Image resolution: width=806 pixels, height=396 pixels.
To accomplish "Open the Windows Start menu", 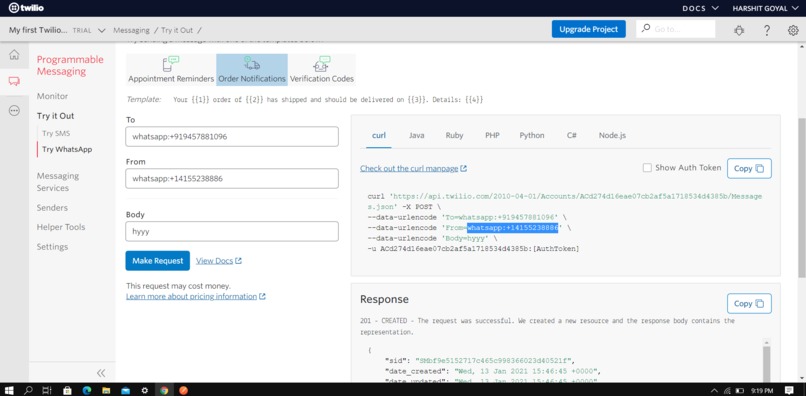I will click(9, 390).
